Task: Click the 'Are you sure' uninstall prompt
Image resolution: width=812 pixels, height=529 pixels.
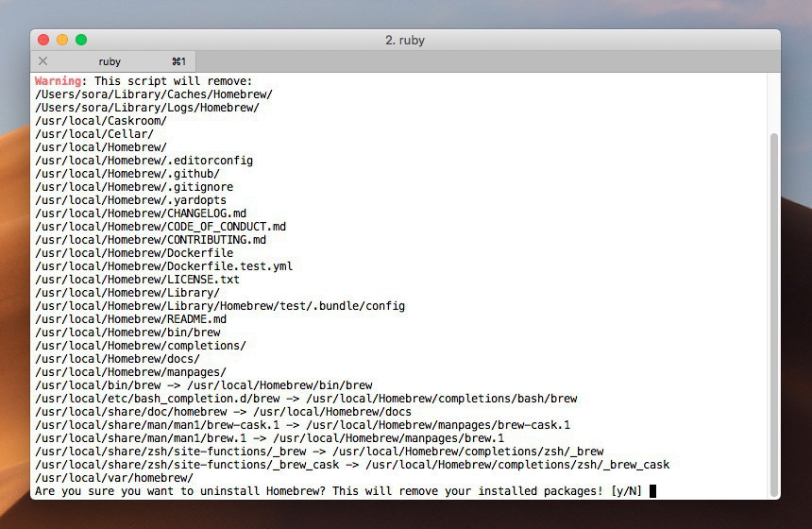Action: 338,490
